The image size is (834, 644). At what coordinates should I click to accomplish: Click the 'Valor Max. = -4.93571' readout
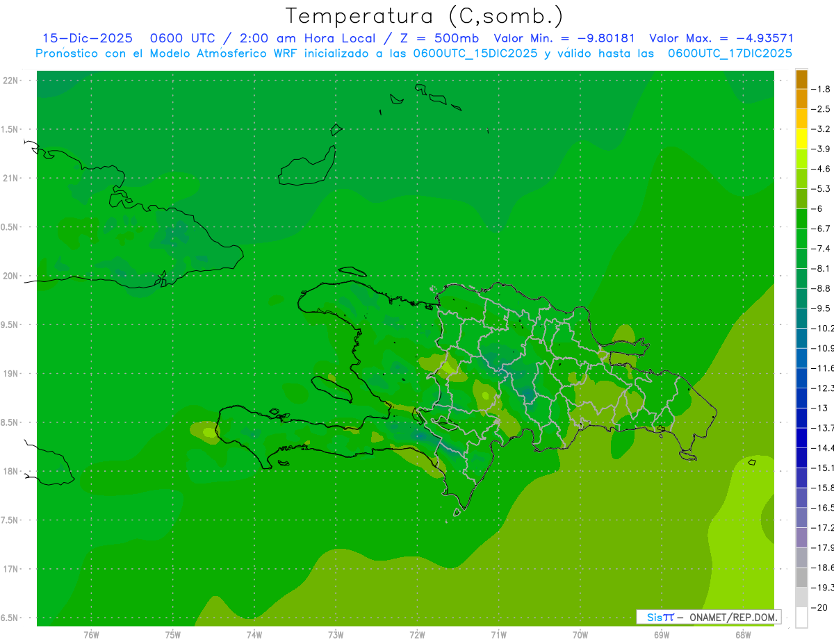721,39
